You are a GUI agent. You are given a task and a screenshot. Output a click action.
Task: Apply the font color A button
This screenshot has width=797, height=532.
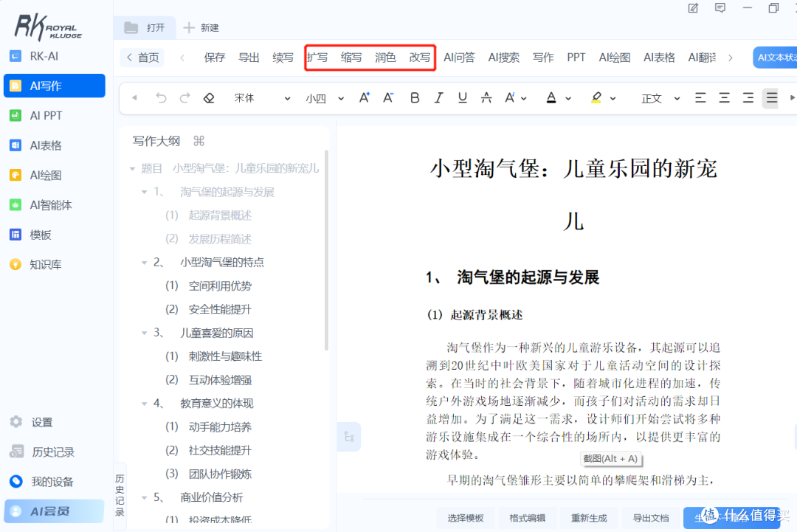(x=551, y=97)
